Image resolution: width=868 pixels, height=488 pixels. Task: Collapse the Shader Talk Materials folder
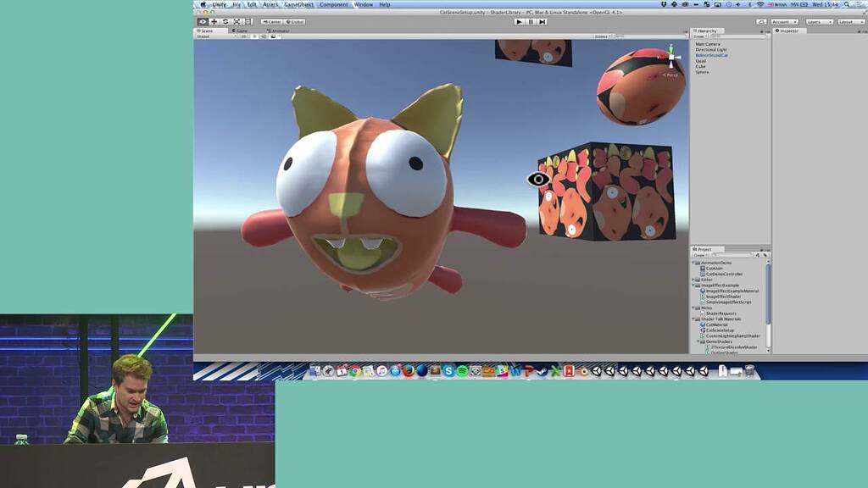click(x=693, y=318)
